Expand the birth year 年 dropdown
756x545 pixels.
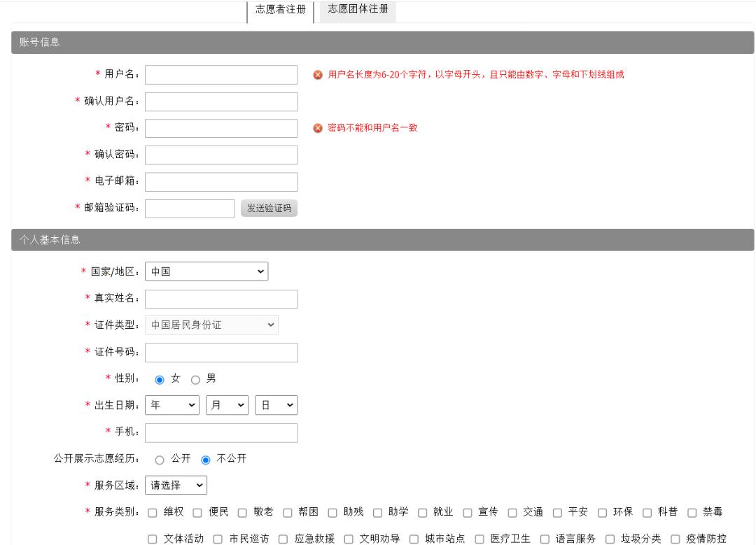click(172, 406)
